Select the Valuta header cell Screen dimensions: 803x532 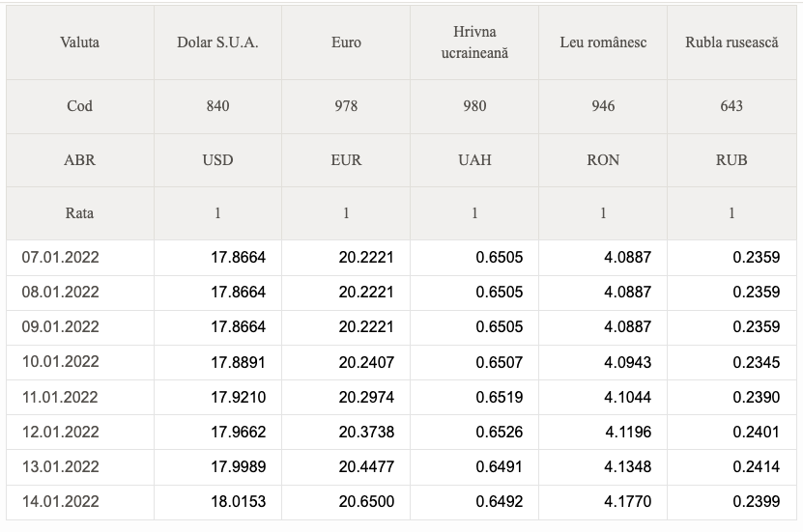(x=80, y=42)
